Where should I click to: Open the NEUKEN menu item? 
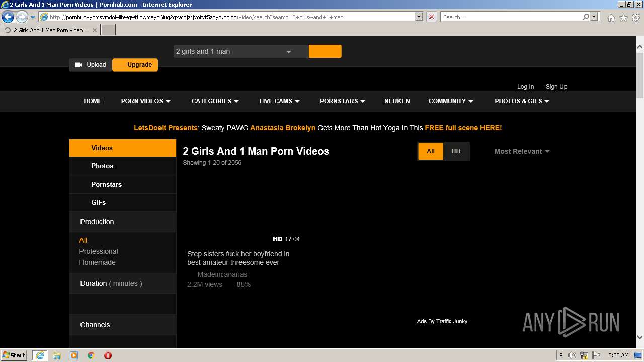coord(397,101)
